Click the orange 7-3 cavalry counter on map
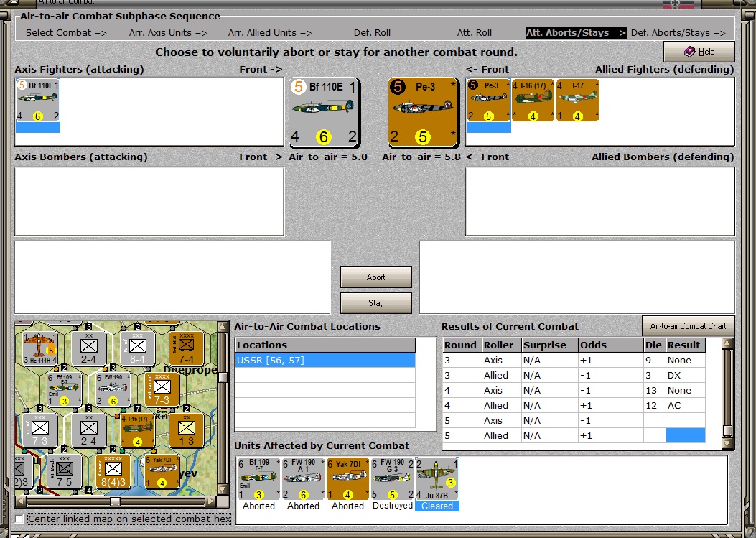This screenshot has height=538, width=756. click(162, 389)
